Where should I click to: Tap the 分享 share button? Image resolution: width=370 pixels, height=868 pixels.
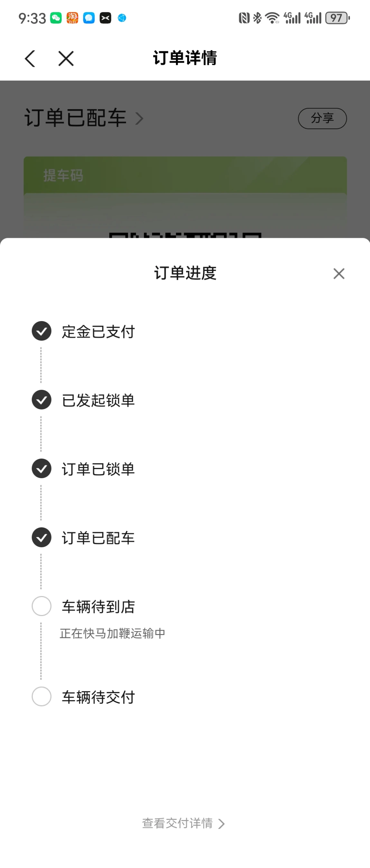[x=322, y=118]
